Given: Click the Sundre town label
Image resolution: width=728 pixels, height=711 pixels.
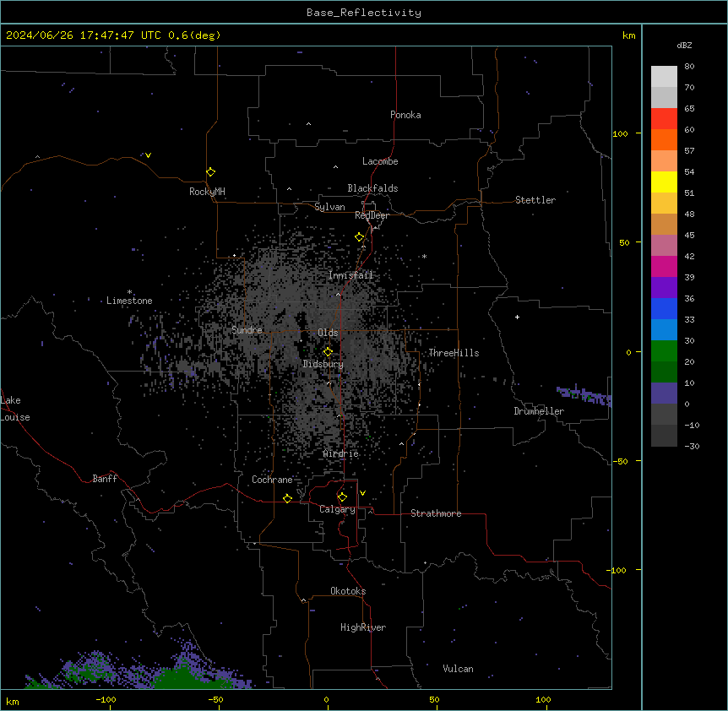Looking at the screenshot, I should (x=247, y=330).
